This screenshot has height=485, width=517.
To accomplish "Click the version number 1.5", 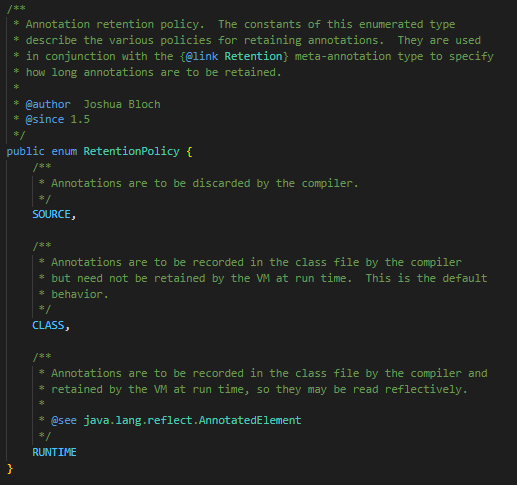I will 80,119.
